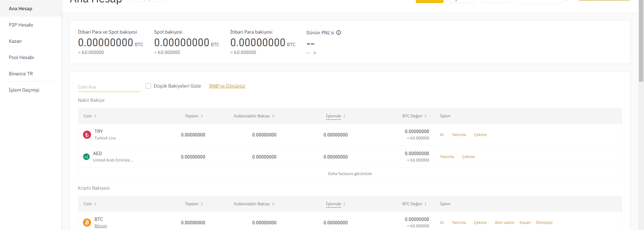Open the Dünün PNL'si info icon
This screenshot has width=644, height=230.
[339, 33]
